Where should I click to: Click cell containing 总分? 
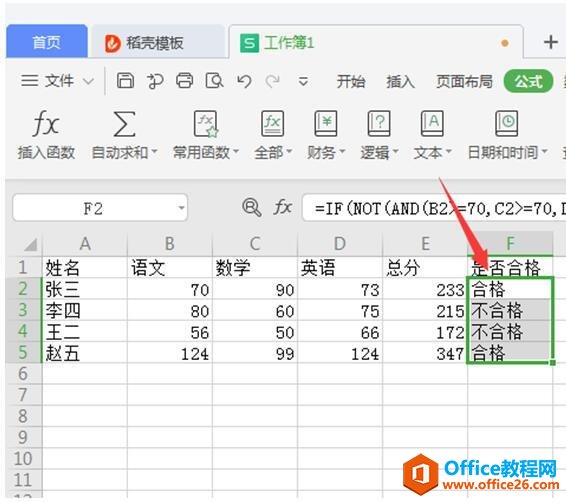(425, 267)
